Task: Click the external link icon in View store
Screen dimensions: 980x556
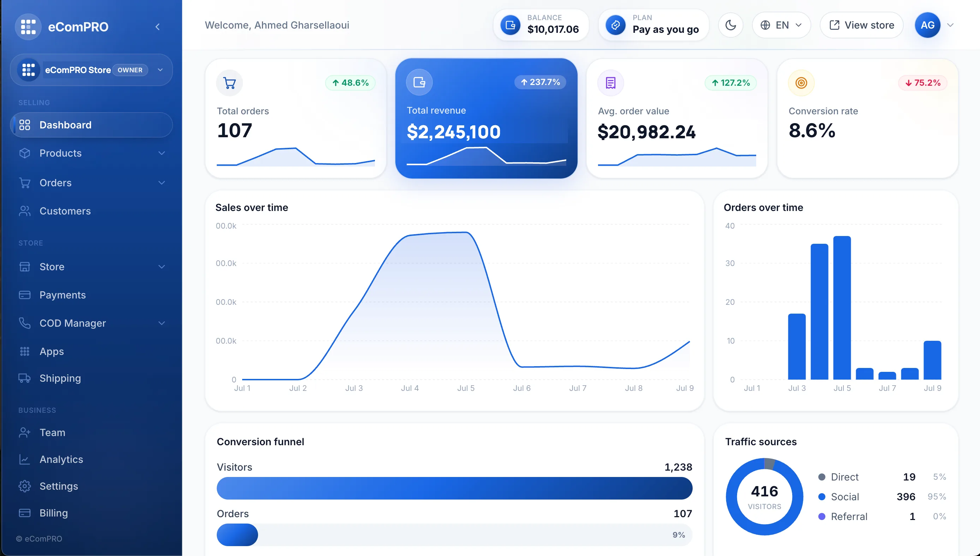Action: [835, 25]
